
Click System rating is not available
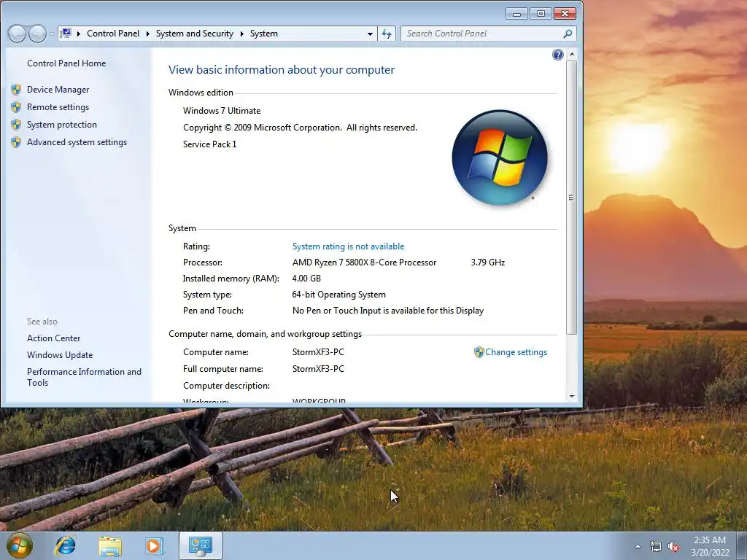(x=348, y=246)
